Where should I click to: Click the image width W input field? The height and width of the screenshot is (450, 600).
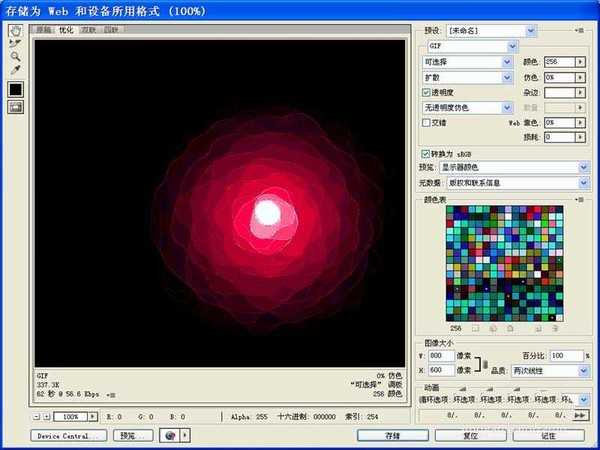tap(441, 356)
